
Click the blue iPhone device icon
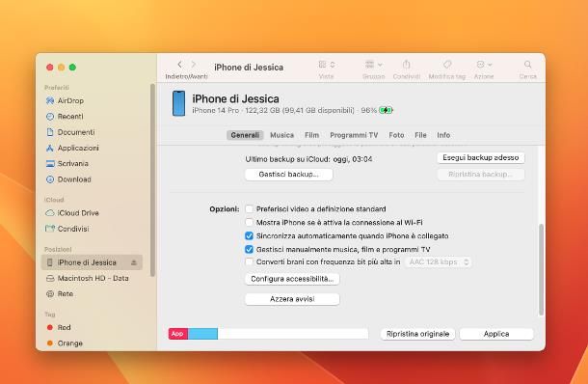[179, 103]
